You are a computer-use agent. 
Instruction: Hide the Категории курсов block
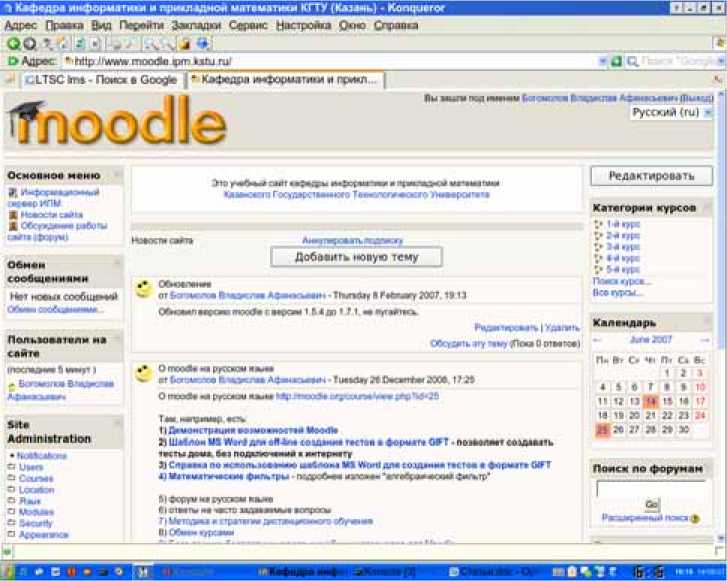pos(708,207)
